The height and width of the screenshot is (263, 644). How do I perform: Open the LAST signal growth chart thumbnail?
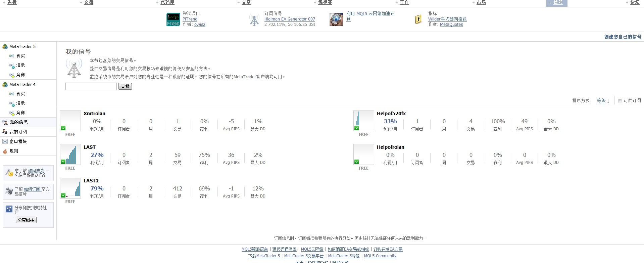click(x=70, y=155)
